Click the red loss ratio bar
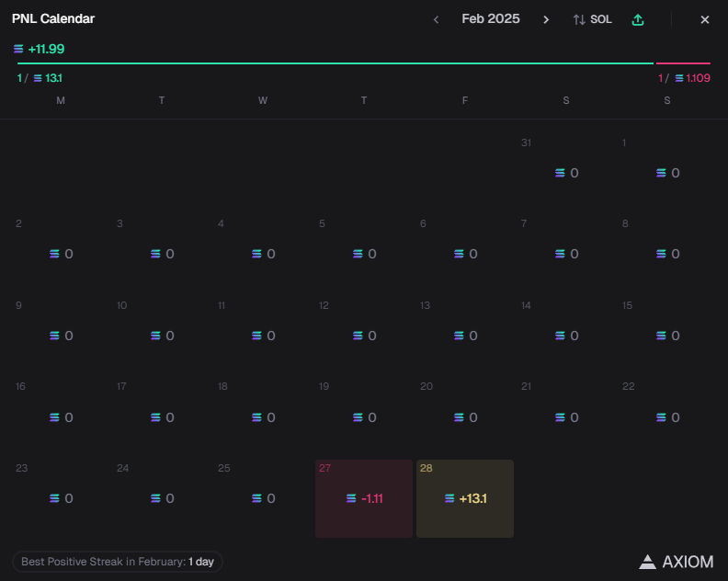 (x=683, y=63)
